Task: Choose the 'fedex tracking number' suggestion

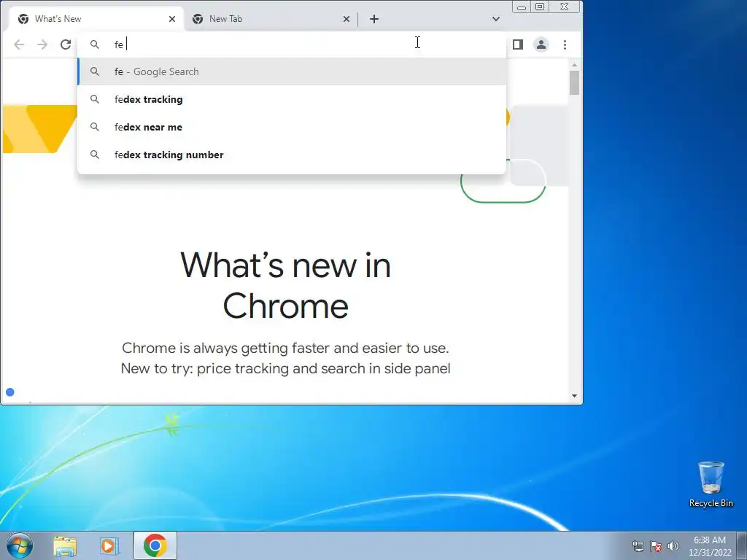Action: tap(292, 155)
